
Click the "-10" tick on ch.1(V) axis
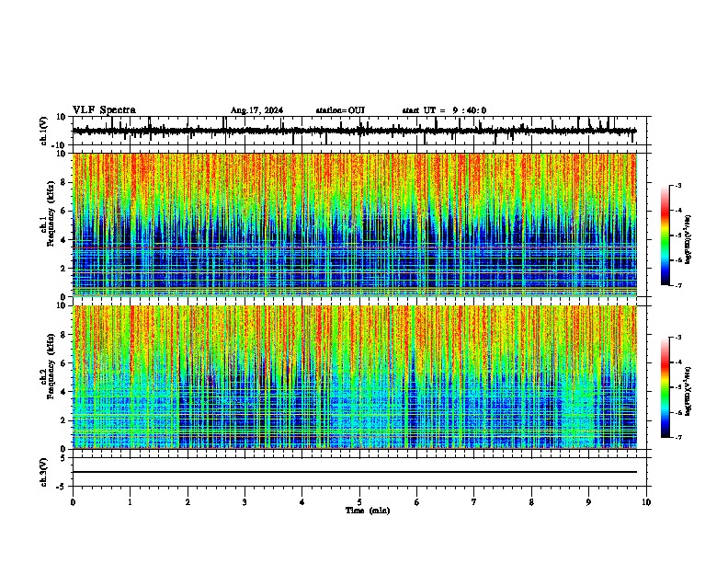pos(59,145)
